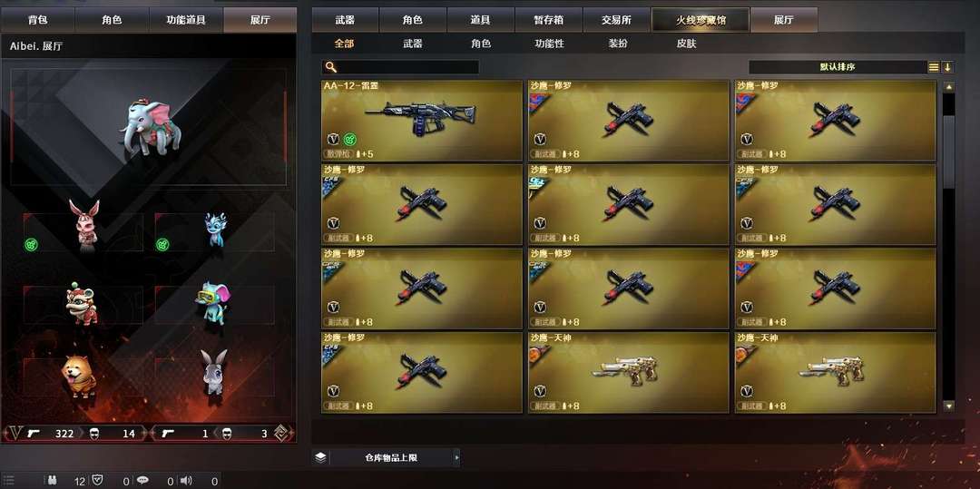980x489 pixels.
Task: Open the hamburger menu in bottom-left corner
Action: coord(9,480)
